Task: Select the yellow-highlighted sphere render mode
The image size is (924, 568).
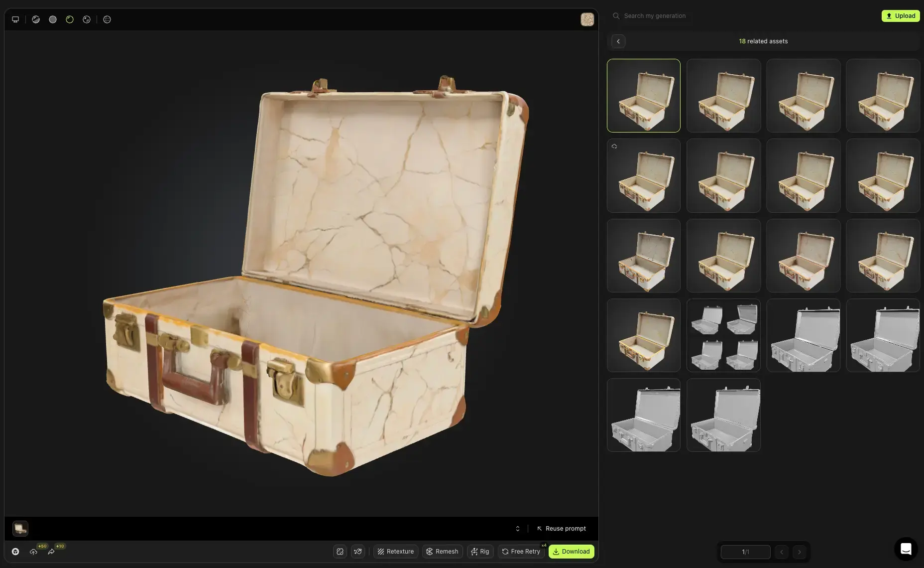Action: pyautogui.click(x=70, y=19)
